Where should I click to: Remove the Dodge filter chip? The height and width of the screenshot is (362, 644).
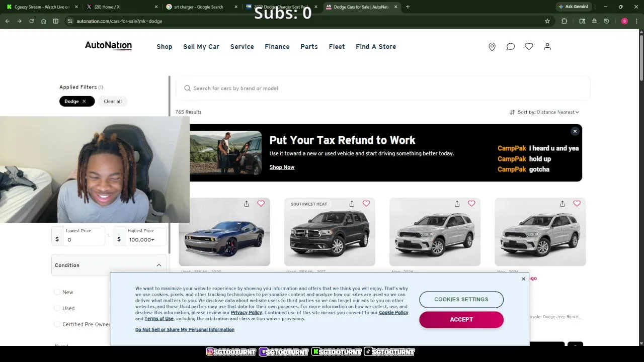pos(84,101)
